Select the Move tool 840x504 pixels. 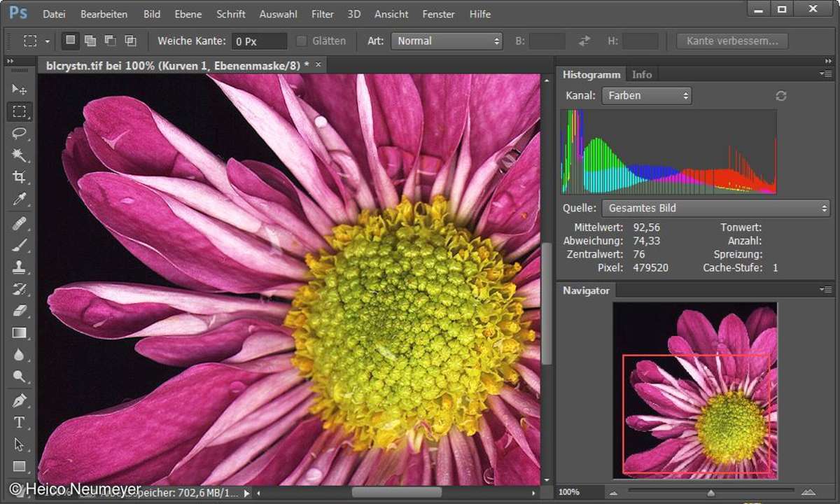[20, 89]
